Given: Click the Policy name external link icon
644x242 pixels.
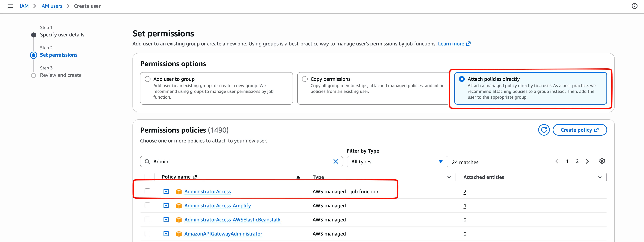Looking at the screenshot, I should click(x=195, y=177).
